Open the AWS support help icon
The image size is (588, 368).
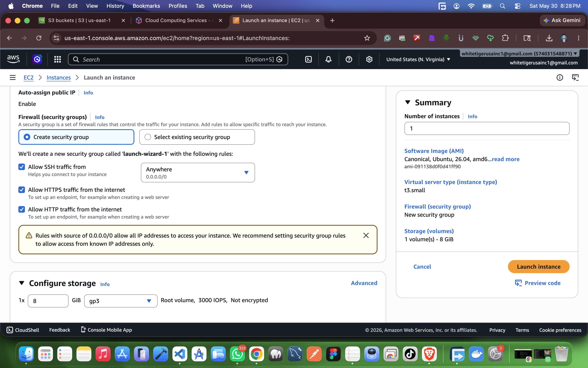[349, 59]
